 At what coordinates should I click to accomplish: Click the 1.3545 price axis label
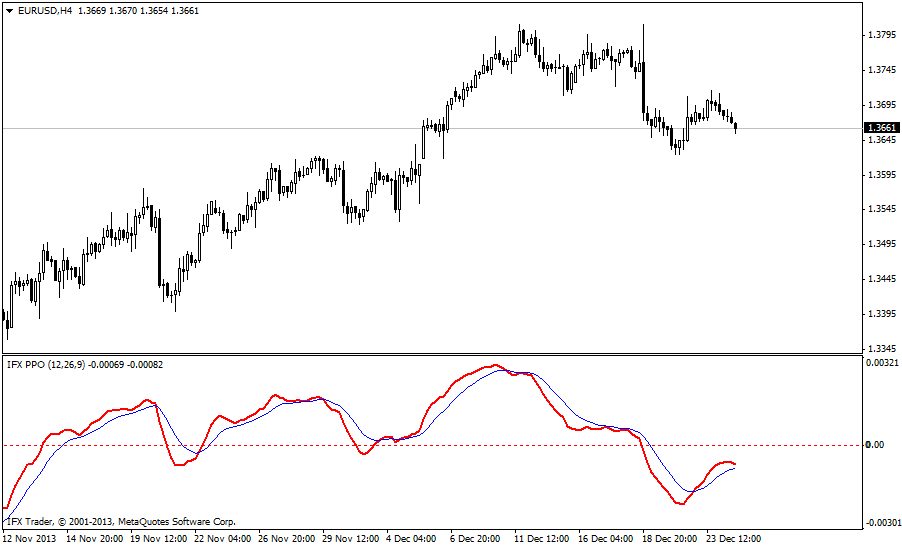881,210
